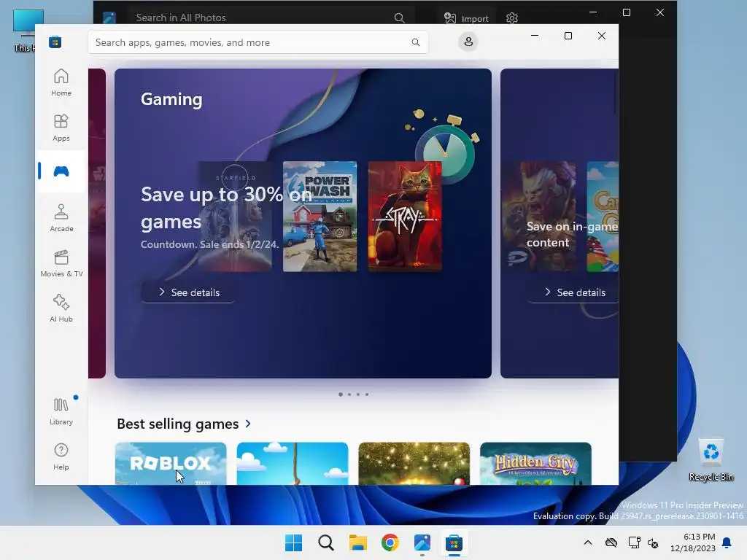Open the Arcade section
Screen dimensions: 747x560
(61, 218)
